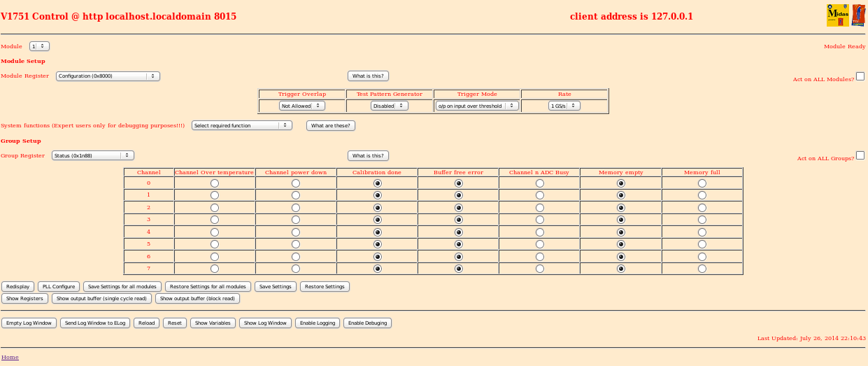
Task: Select Channel 0 Memory full radio button
Action: [x=702, y=183]
